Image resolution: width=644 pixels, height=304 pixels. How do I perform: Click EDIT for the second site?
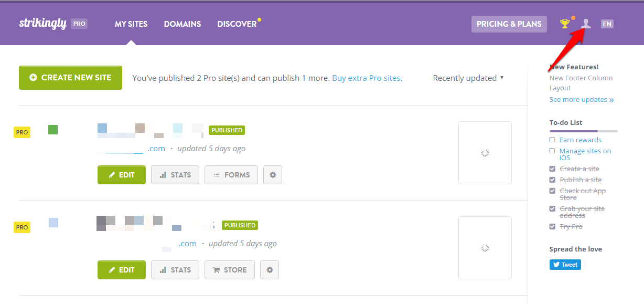coord(122,270)
